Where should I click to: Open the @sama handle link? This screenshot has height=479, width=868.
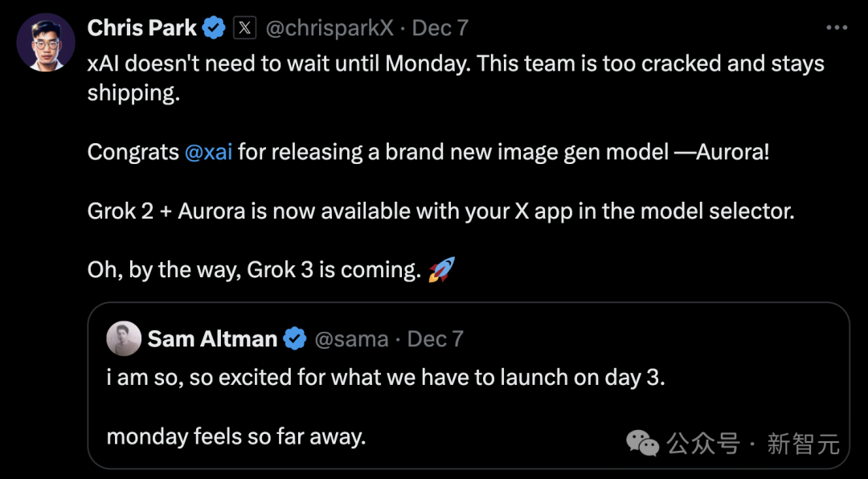tap(350, 339)
